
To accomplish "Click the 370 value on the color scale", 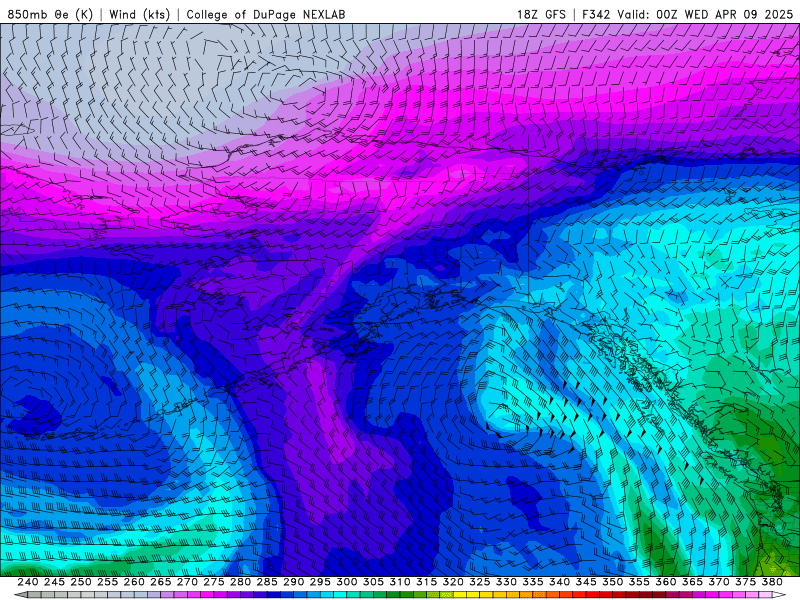I will point(718,582).
